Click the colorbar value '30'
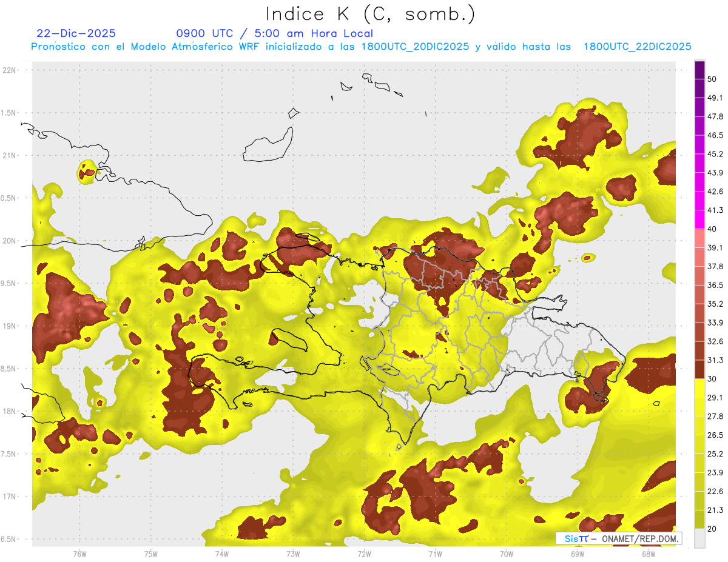This screenshot has height=562, width=728. (x=712, y=379)
